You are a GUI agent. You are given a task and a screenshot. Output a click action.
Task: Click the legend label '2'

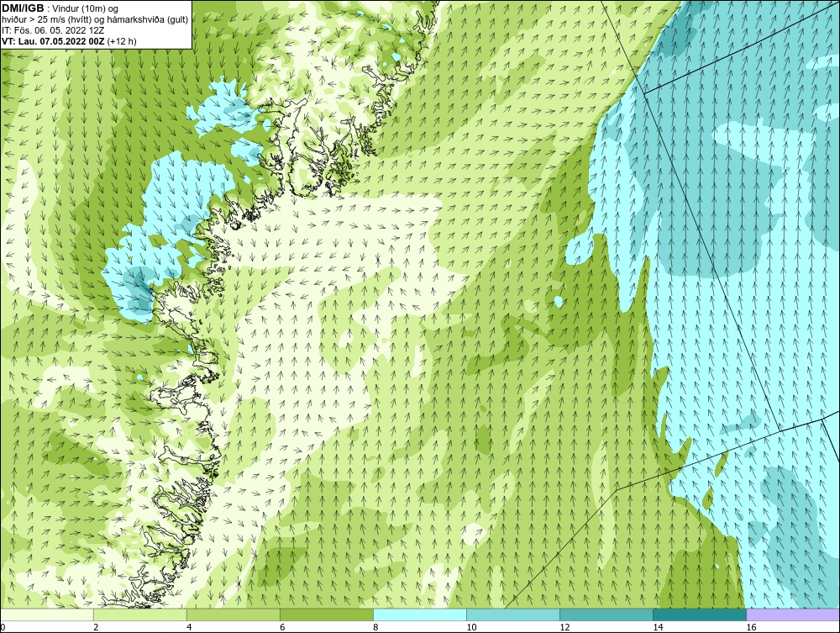pos(96,627)
